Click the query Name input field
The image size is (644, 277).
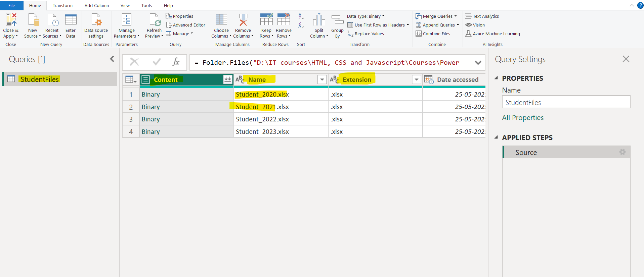(566, 102)
